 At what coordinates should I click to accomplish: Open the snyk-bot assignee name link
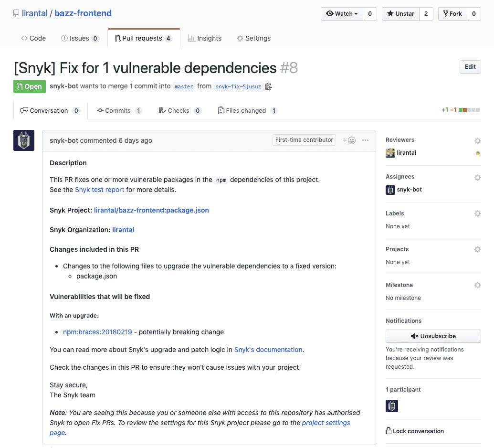click(x=409, y=190)
